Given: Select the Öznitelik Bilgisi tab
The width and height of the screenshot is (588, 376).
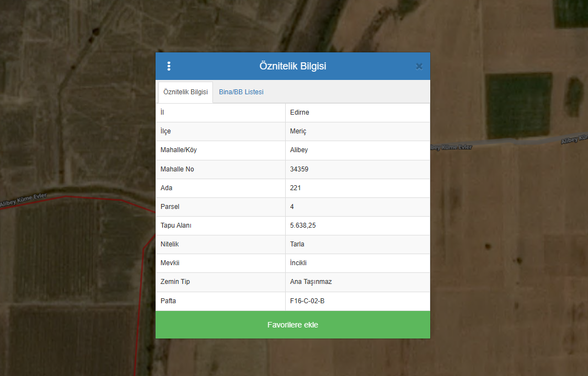Looking at the screenshot, I should pyautogui.click(x=185, y=92).
